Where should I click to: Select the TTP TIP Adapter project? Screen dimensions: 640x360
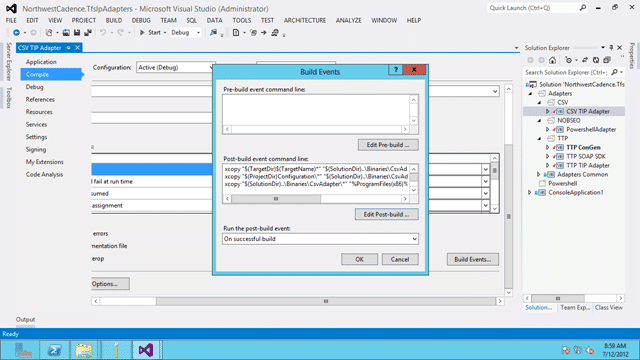click(588, 165)
